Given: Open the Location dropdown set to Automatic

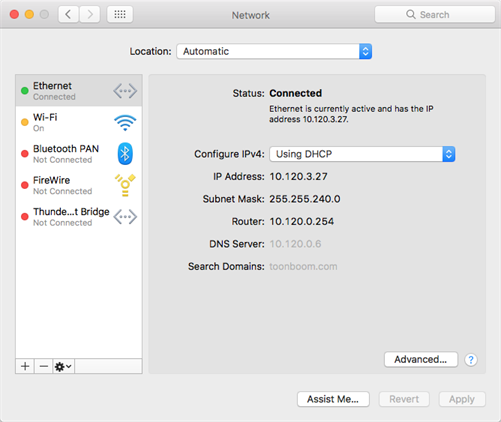Looking at the screenshot, I should pyautogui.click(x=274, y=51).
